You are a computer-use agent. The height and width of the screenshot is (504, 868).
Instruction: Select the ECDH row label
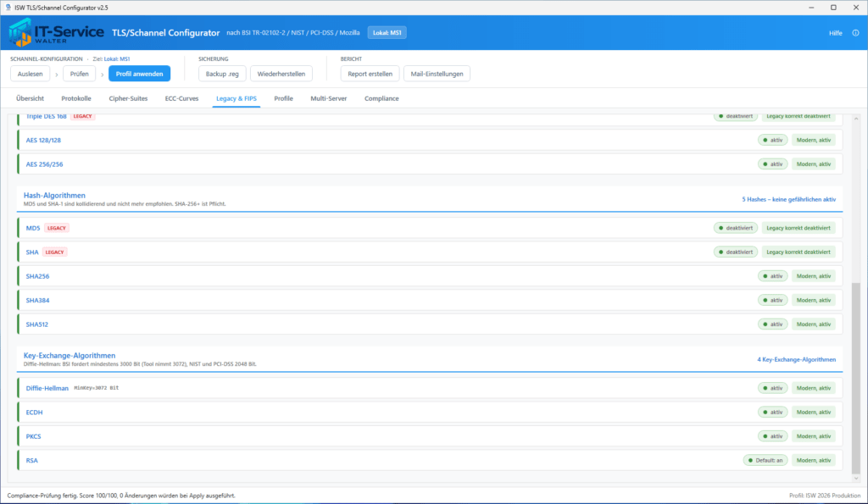34,413
